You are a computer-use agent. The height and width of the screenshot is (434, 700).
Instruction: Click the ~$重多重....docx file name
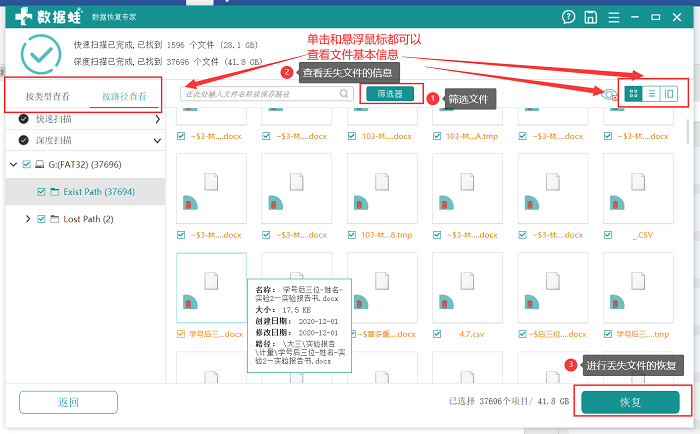tap(387, 334)
